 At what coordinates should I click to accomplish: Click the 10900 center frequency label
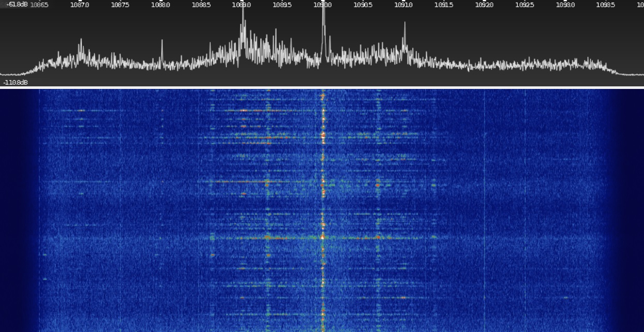tap(323, 5)
